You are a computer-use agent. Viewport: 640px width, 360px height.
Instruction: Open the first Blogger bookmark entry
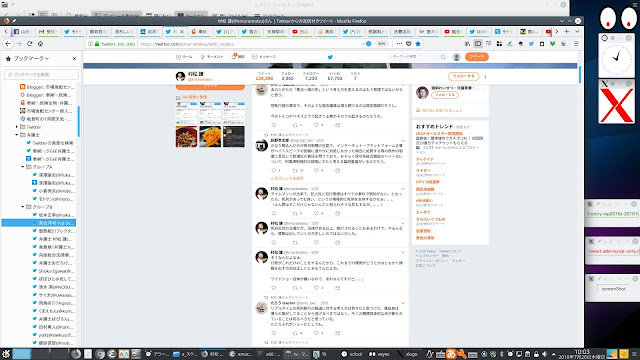click(x=47, y=87)
